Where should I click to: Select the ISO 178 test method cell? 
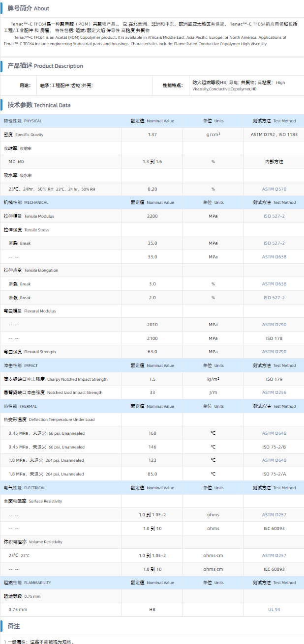(274, 338)
